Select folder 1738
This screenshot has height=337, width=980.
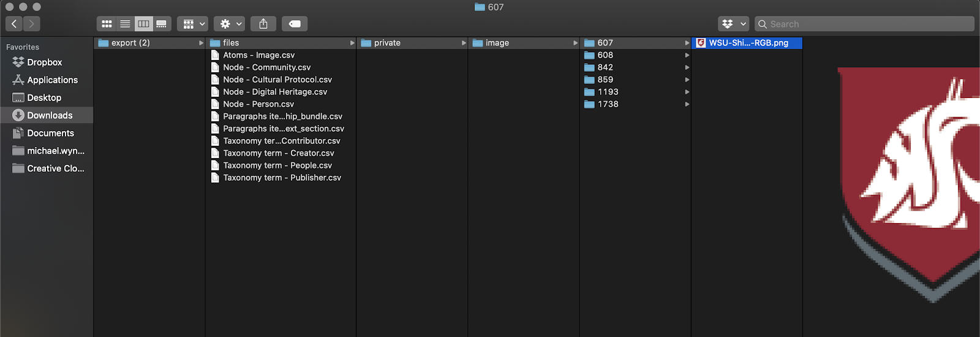click(636, 104)
